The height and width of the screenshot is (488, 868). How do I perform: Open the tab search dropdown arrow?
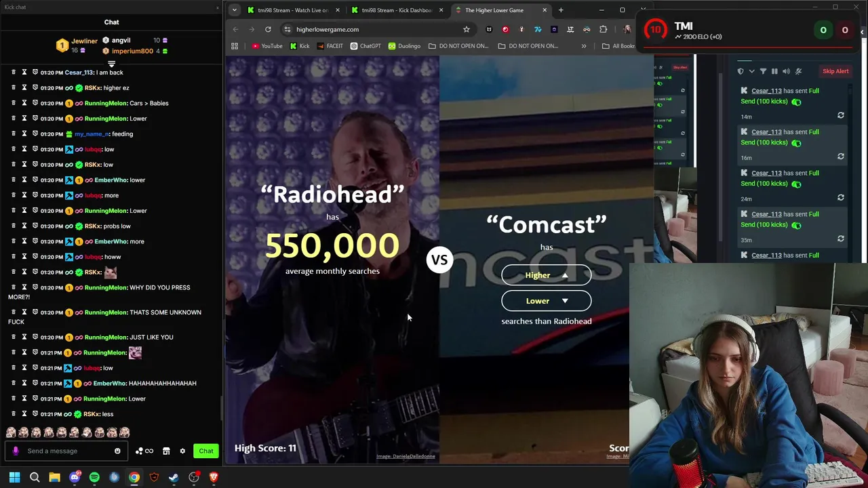[234, 10]
